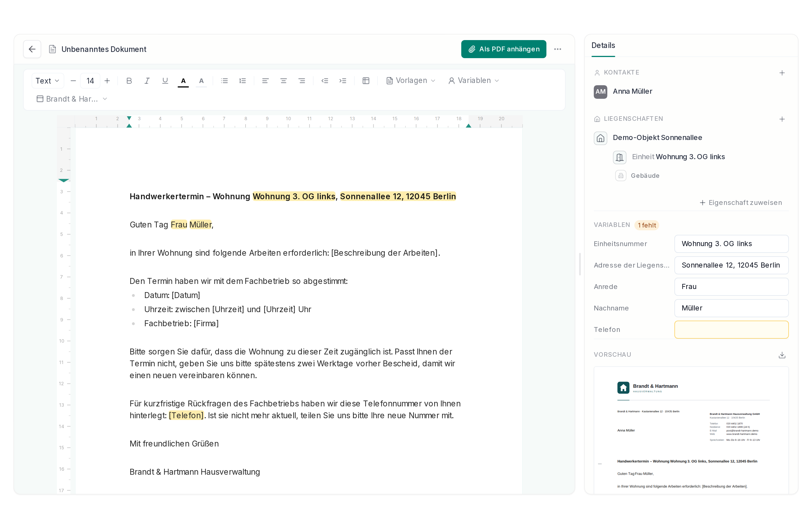Select Einheit Wohnung 3. OG links
The width and height of the screenshot is (812, 508).
click(678, 157)
